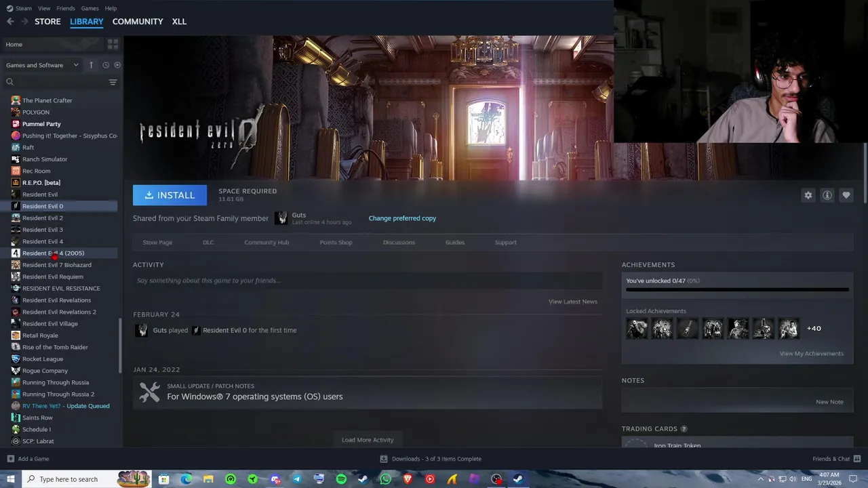Click the sort ascending arrow icon
The width and height of the screenshot is (868, 488).
click(92, 65)
